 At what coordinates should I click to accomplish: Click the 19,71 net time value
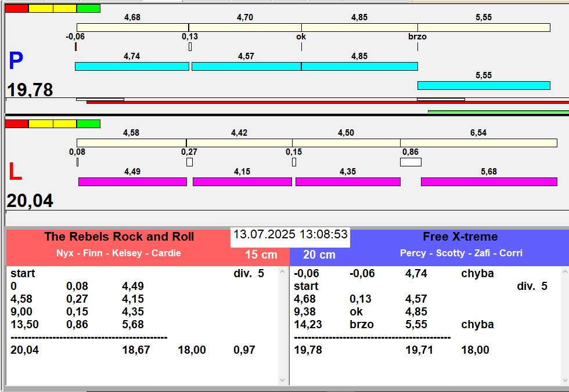tap(419, 350)
